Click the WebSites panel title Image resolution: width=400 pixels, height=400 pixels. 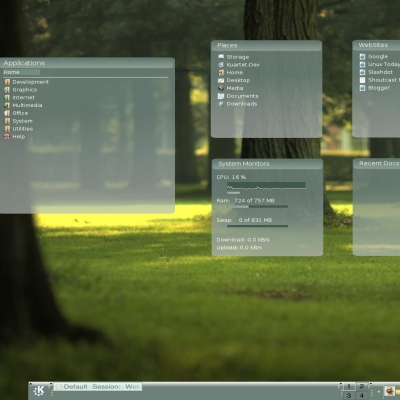[373, 45]
